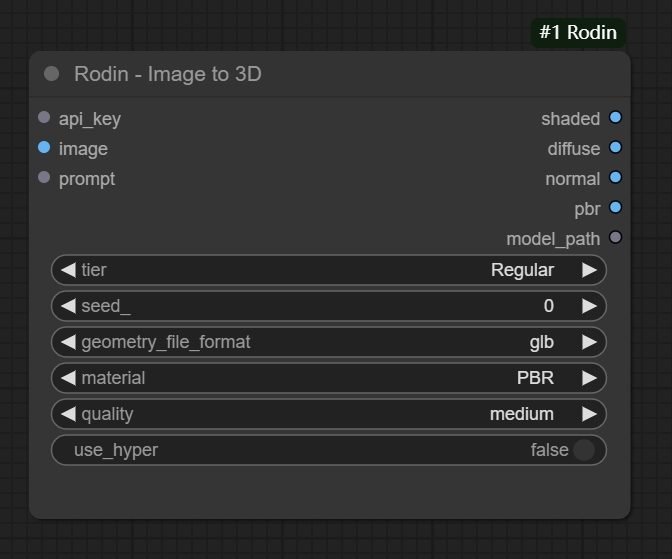672x559 pixels.
Task: Click the image input socket dot
Action: [44, 147]
